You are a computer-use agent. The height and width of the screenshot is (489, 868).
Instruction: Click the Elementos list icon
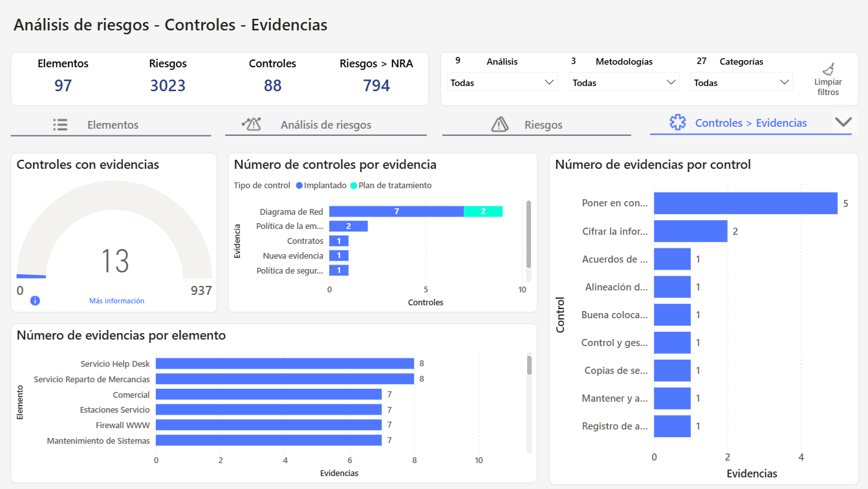coord(60,125)
